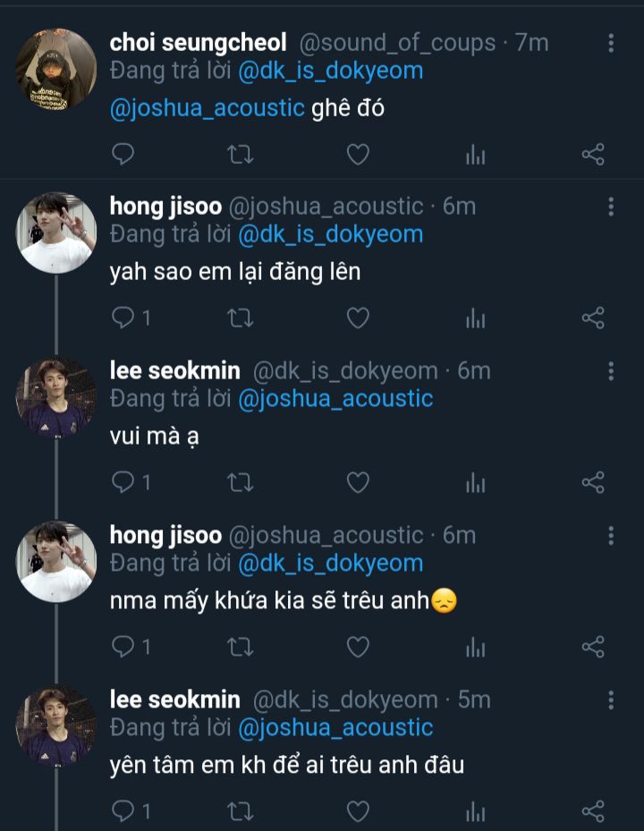Image resolution: width=644 pixels, height=831 pixels.
Task: View analytics for "yah sao em lại đăng lên"
Action: 476,318
